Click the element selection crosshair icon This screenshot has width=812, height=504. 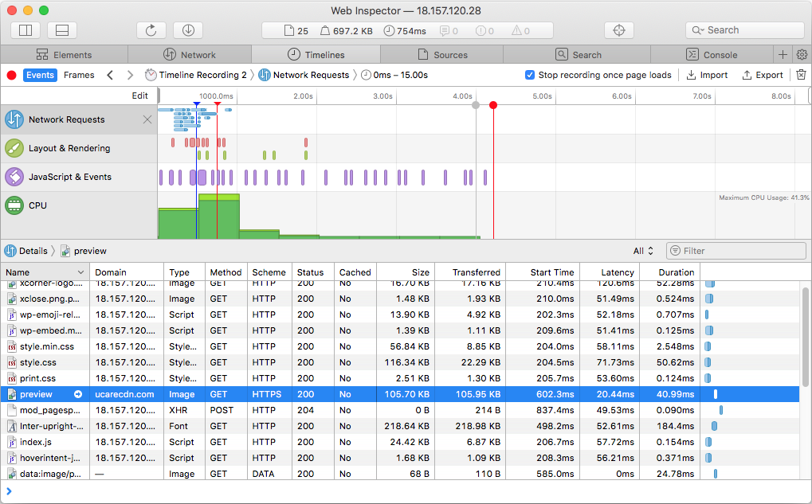point(618,30)
